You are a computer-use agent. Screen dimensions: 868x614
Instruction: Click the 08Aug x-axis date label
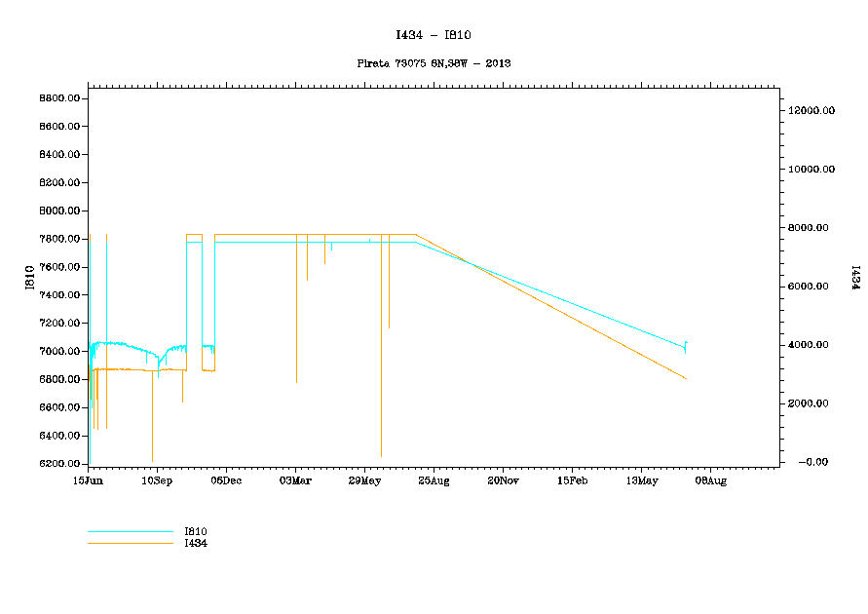click(710, 480)
